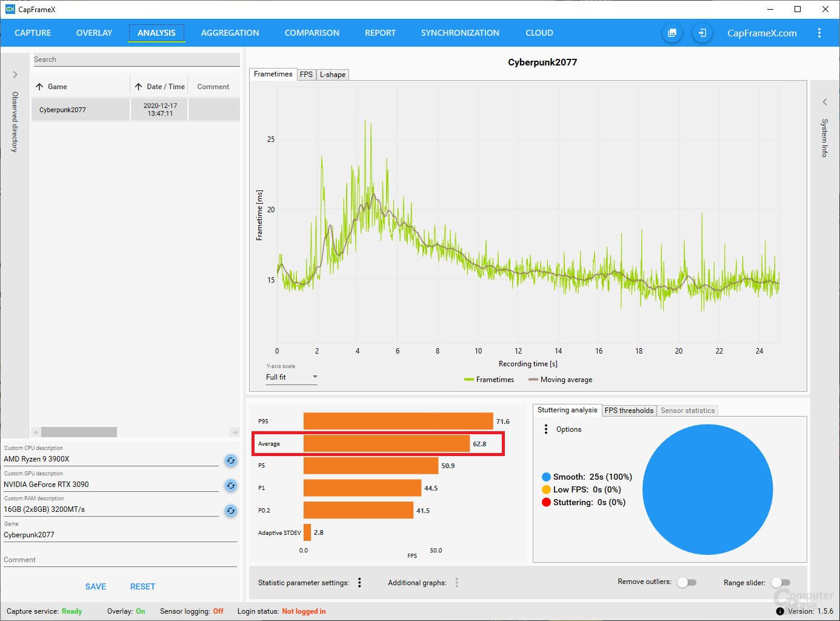The image size is (840, 621).
Task: Click the Custom CPU description field
Action: [111, 459]
